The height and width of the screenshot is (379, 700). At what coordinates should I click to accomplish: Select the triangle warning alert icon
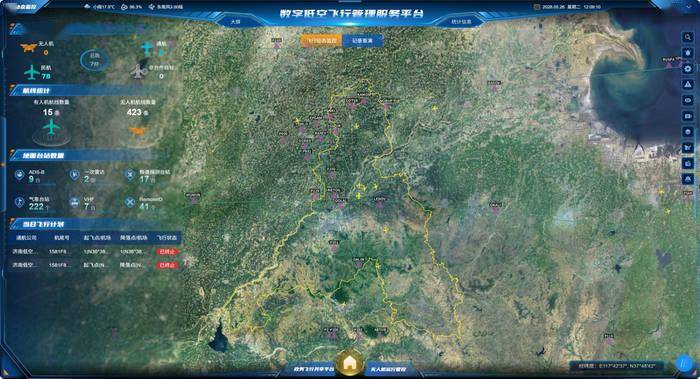pyautogui.click(x=688, y=84)
